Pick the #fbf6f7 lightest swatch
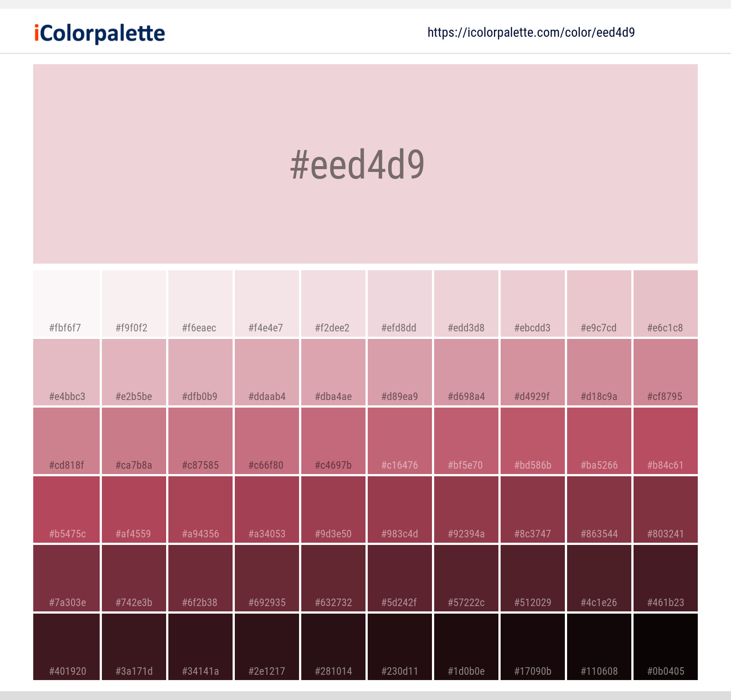 (66, 303)
